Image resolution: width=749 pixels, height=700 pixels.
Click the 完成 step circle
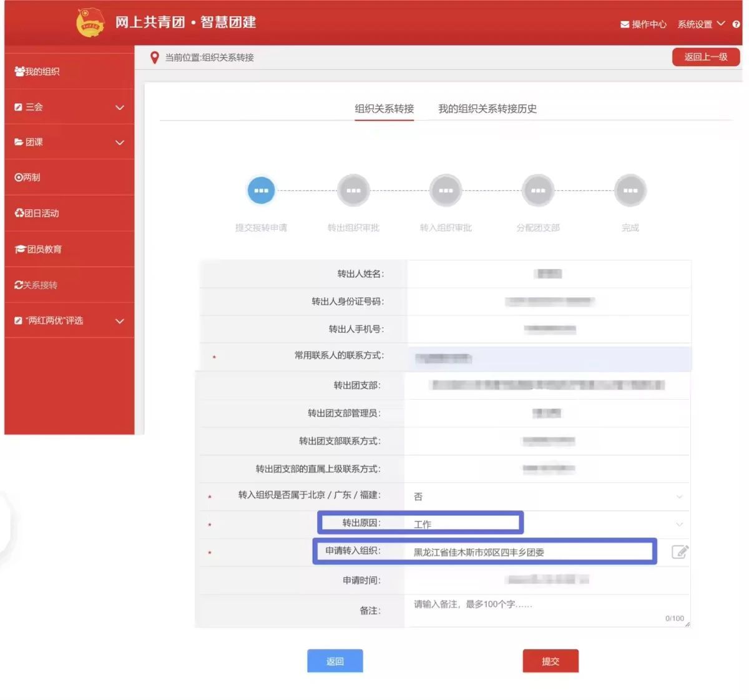tap(630, 190)
